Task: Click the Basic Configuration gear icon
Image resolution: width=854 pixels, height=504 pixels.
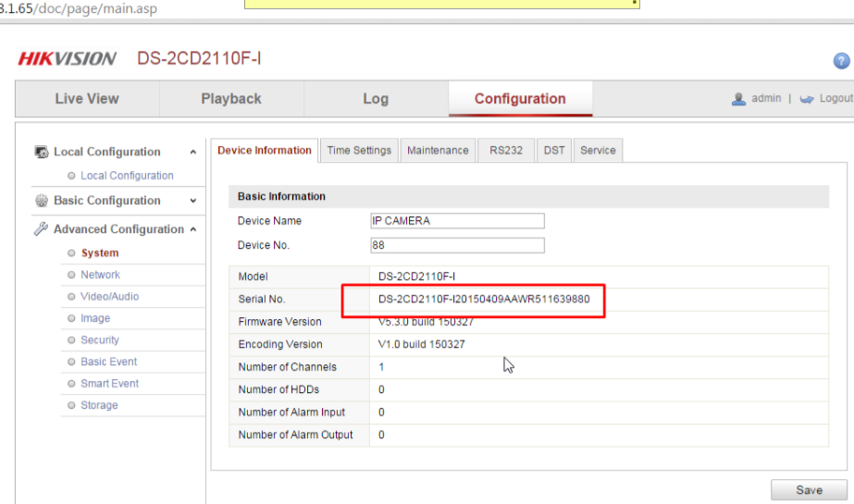Action: [x=42, y=201]
